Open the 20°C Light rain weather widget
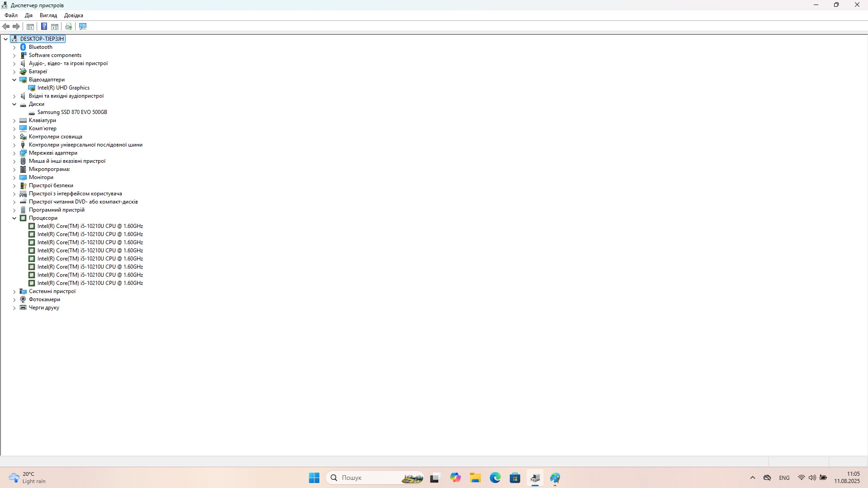This screenshot has width=868, height=488. tap(28, 478)
